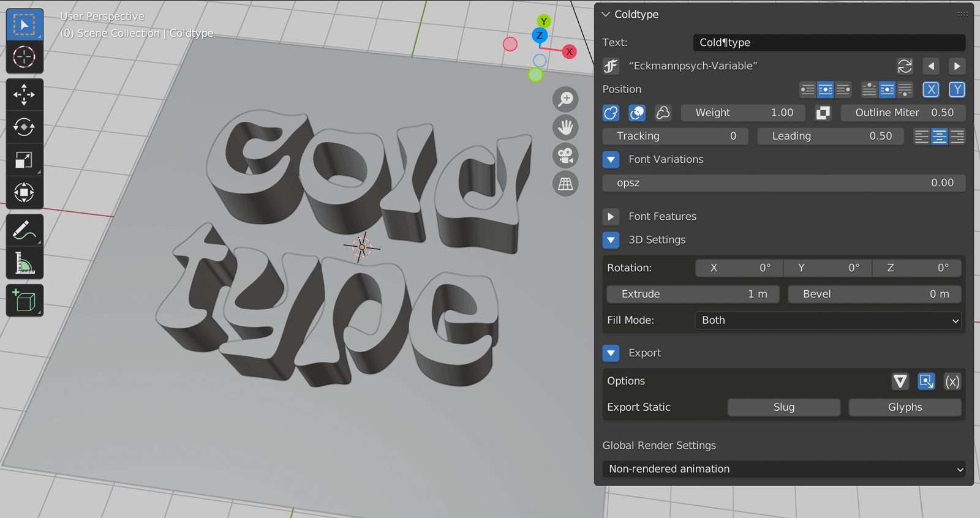Set horizontal position to center

[x=826, y=89]
